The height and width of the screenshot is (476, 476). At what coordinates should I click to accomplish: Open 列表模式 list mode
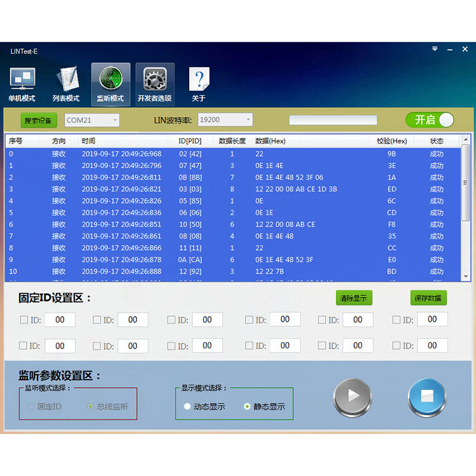66,84
